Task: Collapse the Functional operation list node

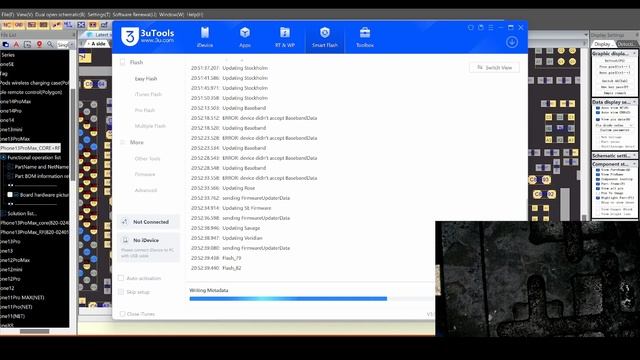Action: coord(3,157)
